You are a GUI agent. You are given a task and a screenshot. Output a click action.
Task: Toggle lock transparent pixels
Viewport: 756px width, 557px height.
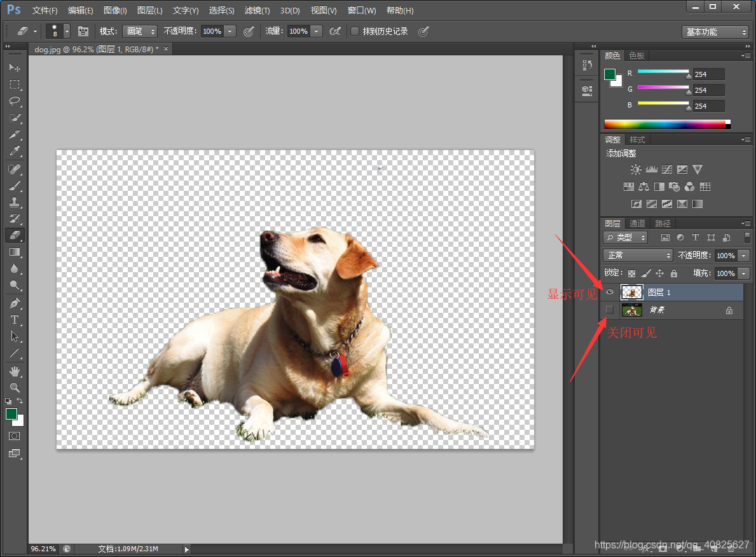click(631, 273)
